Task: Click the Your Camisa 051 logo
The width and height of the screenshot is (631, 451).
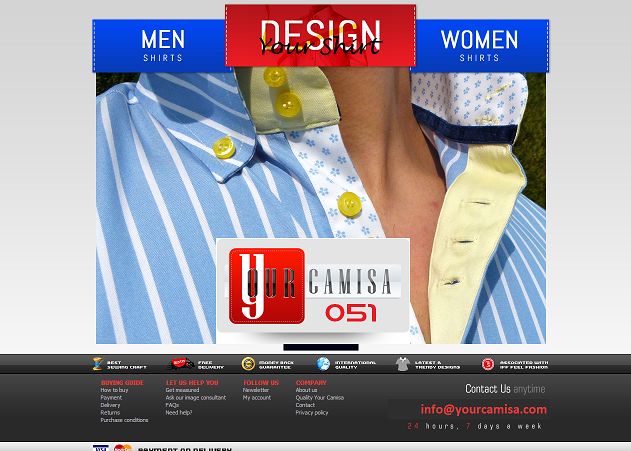Action: pyautogui.click(x=313, y=286)
